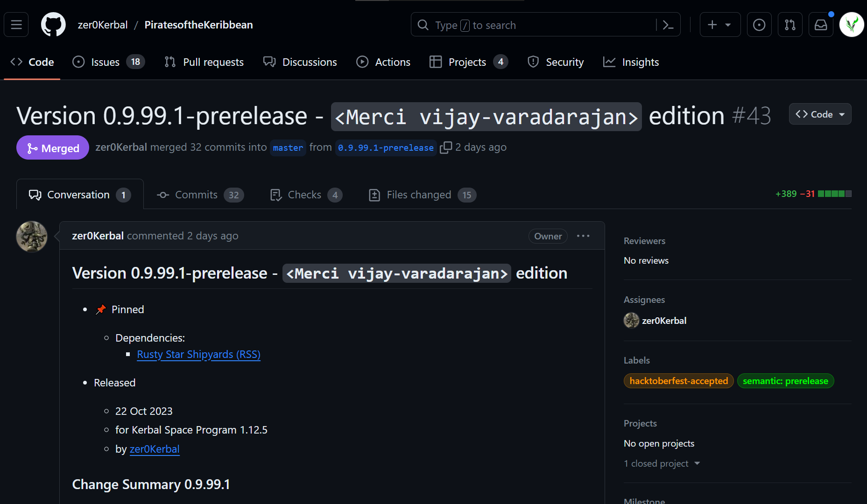Open the Insights tab
The height and width of the screenshot is (504, 867).
631,62
